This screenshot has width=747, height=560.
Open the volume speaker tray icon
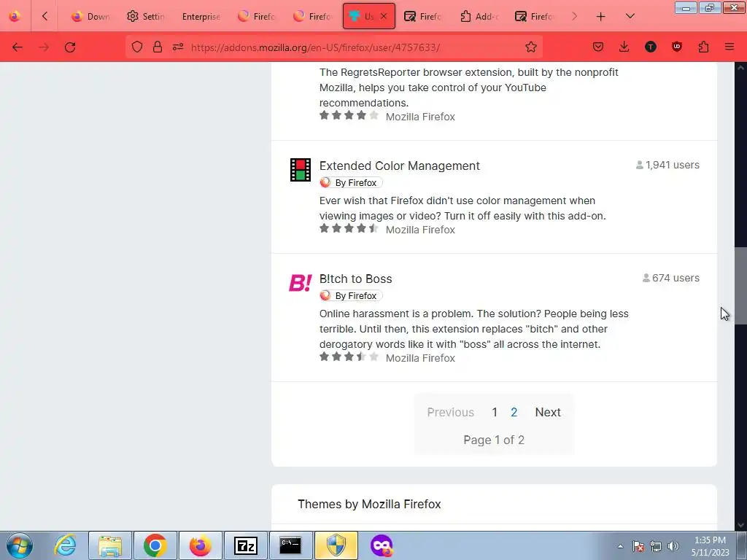pyautogui.click(x=673, y=546)
